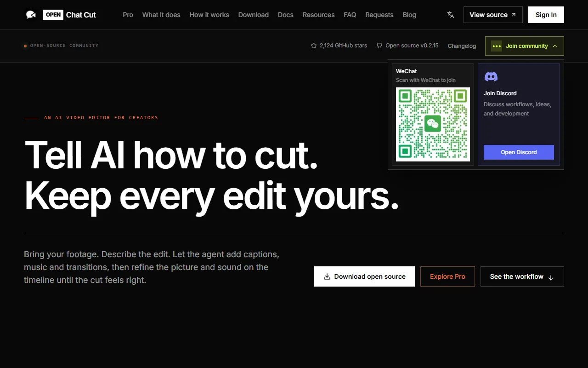This screenshot has width=588, height=368.
Task: Open the Requests nav link
Action: click(379, 15)
